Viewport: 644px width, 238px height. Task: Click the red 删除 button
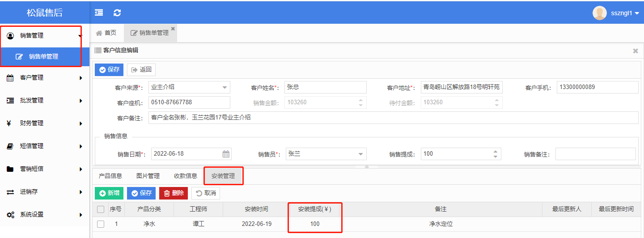coord(174,193)
